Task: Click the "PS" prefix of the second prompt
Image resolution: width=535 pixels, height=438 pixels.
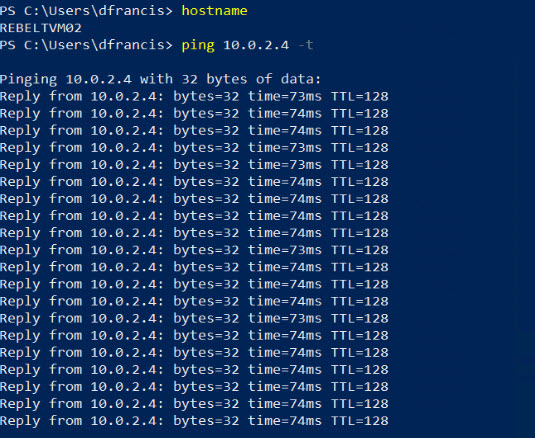Action: click(x=8, y=45)
